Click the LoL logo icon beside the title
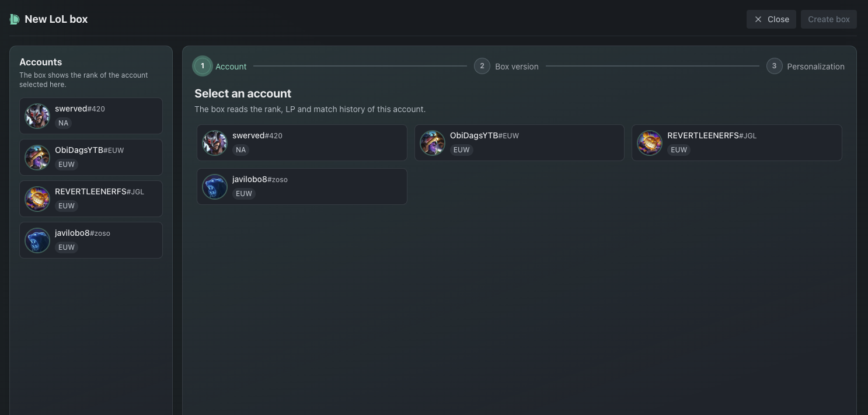 pyautogui.click(x=15, y=19)
